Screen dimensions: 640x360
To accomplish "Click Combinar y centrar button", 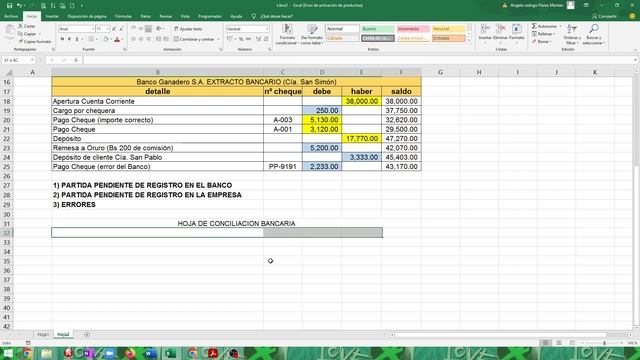I will pos(194,39).
